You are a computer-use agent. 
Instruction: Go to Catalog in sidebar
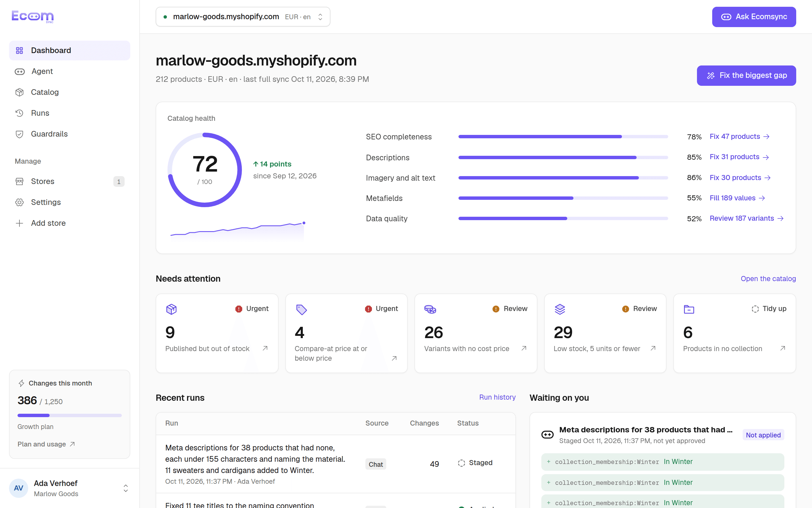tap(69, 92)
